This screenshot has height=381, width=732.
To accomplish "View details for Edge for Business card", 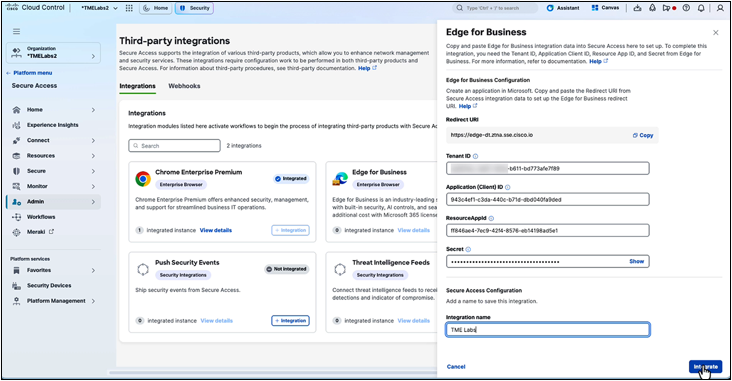I will [x=414, y=230].
